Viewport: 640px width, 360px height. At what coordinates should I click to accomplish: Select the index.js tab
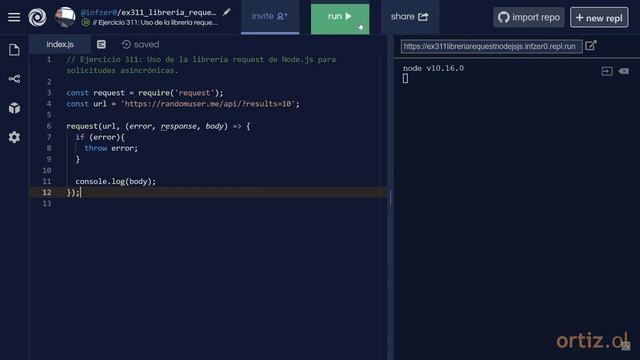(60, 44)
